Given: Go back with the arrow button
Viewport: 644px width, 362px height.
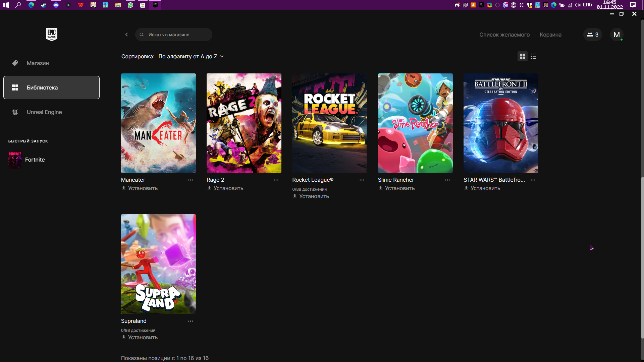Looking at the screenshot, I should [126, 35].
